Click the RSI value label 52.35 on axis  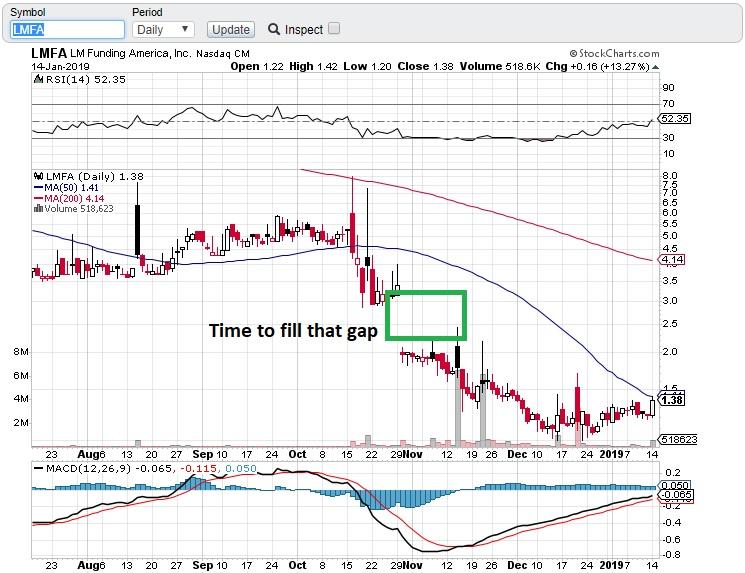[674, 118]
